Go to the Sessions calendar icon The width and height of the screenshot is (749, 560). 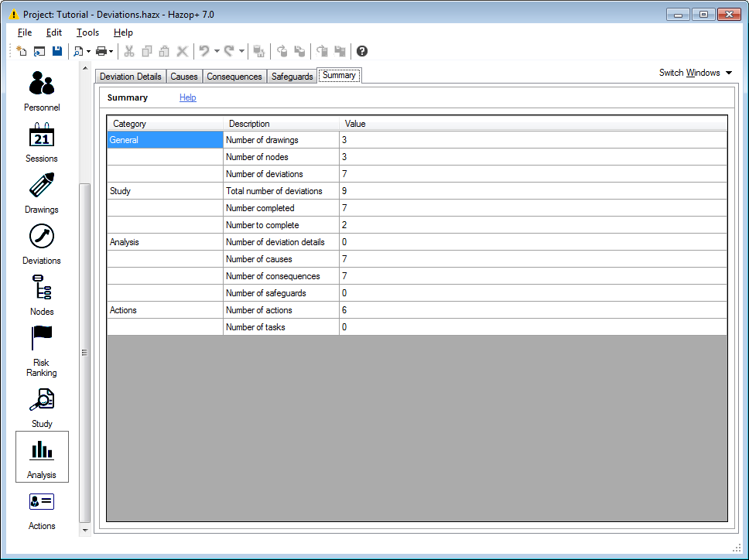[x=42, y=135]
